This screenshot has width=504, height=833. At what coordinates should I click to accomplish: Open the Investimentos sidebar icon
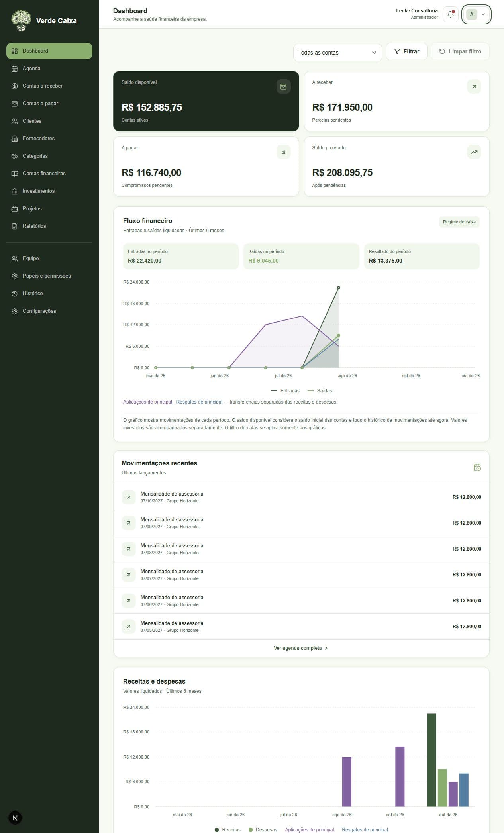15,191
